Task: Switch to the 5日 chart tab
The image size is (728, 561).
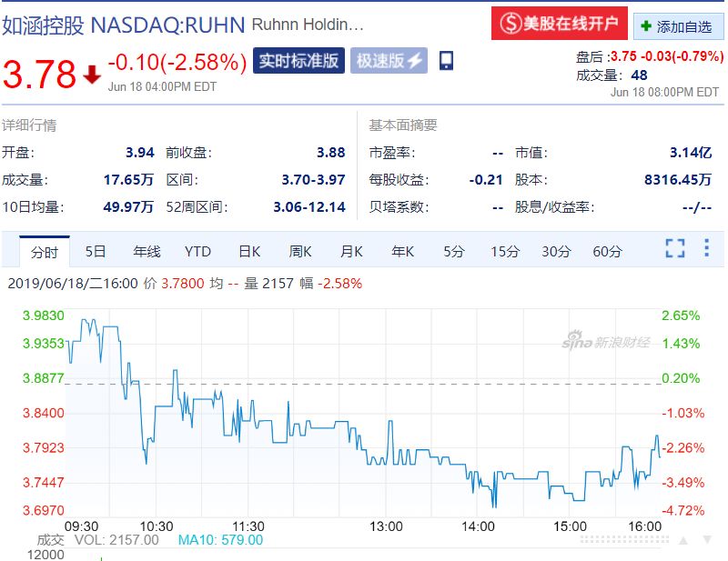Action: pos(96,252)
